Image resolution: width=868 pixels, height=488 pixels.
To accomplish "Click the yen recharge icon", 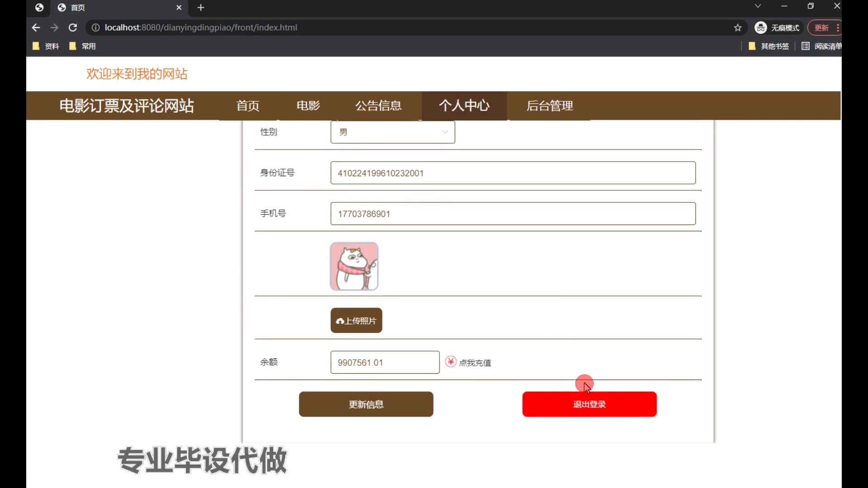I will pos(451,361).
